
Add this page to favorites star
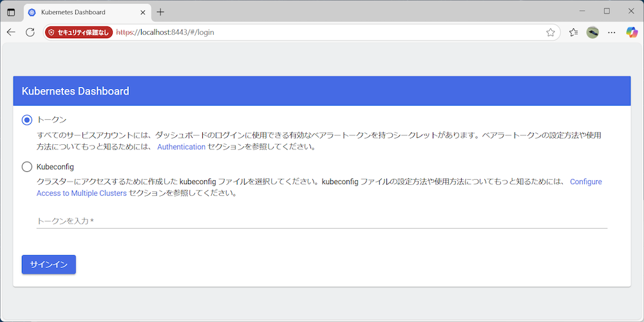coord(551,32)
